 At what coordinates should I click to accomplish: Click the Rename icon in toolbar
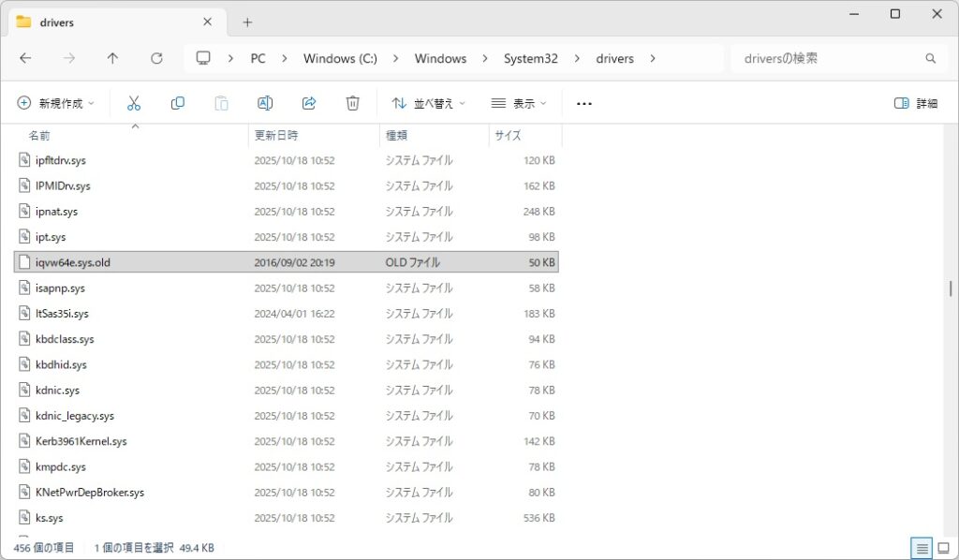[265, 103]
